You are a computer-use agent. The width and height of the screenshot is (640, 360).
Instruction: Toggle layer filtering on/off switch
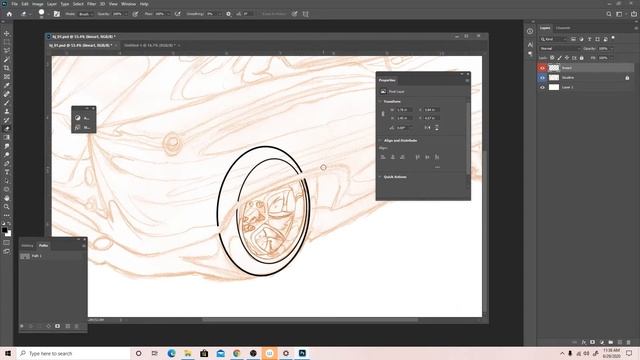click(x=613, y=38)
